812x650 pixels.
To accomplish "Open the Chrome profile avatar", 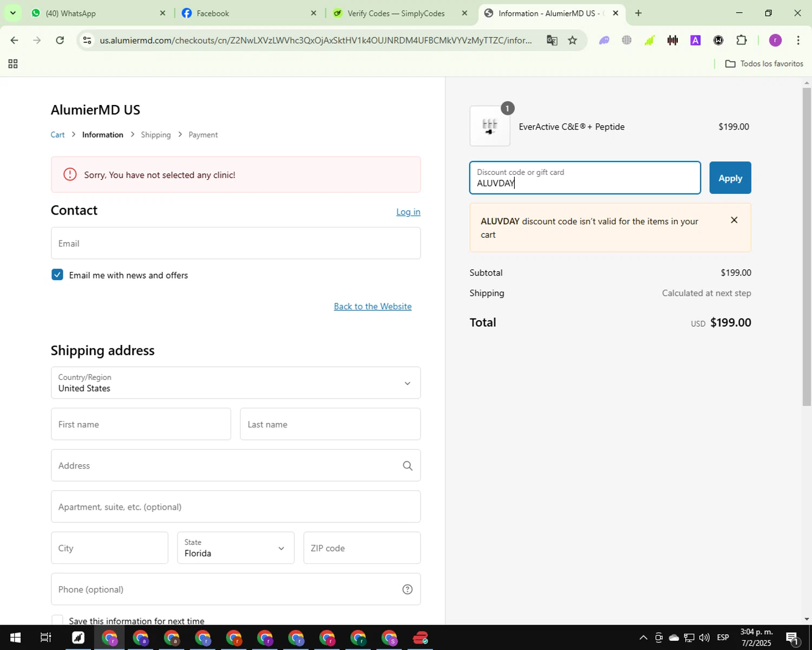I will pos(775,40).
